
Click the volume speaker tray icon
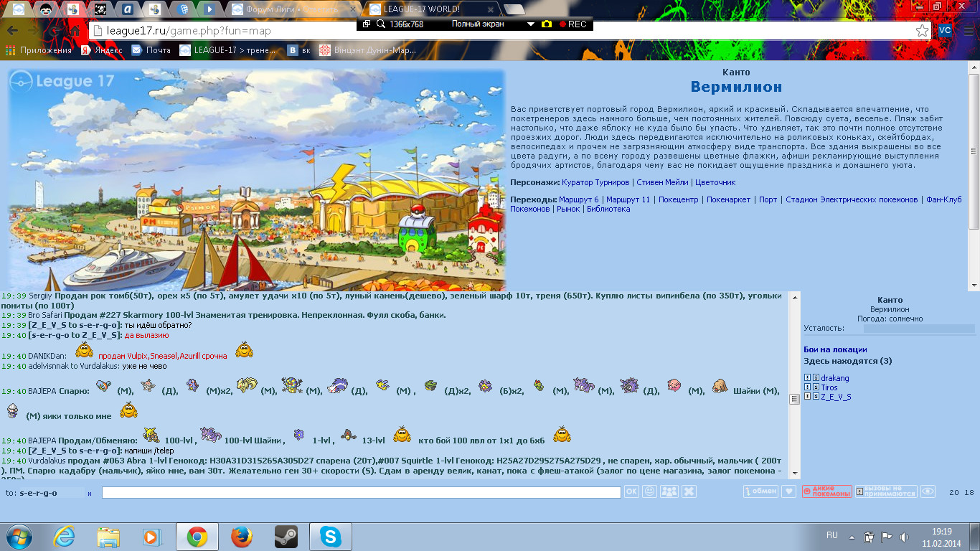[904, 537]
